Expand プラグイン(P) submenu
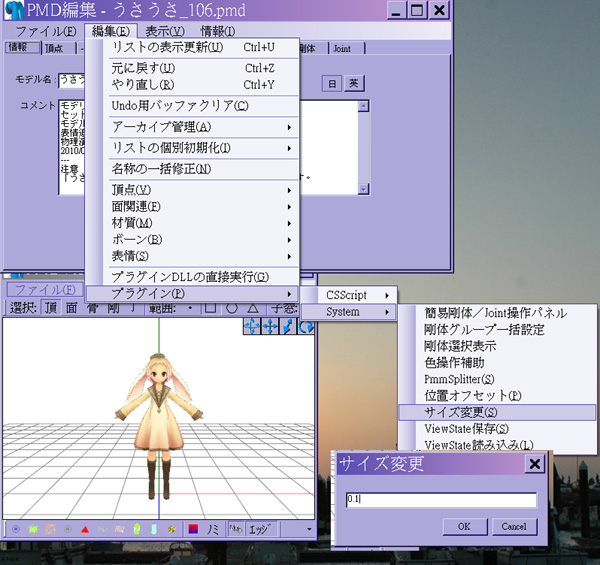The width and height of the screenshot is (600, 565). [x=192, y=294]
